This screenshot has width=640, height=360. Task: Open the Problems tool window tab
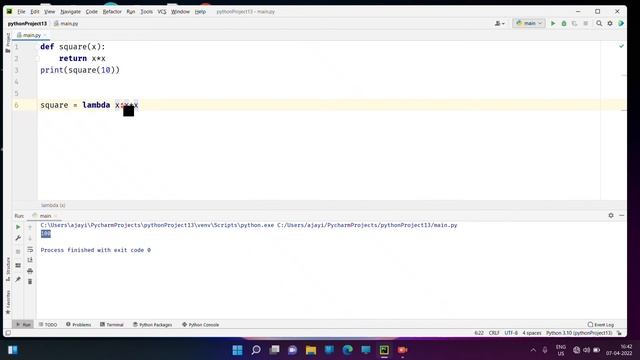[x=78, y=324]
